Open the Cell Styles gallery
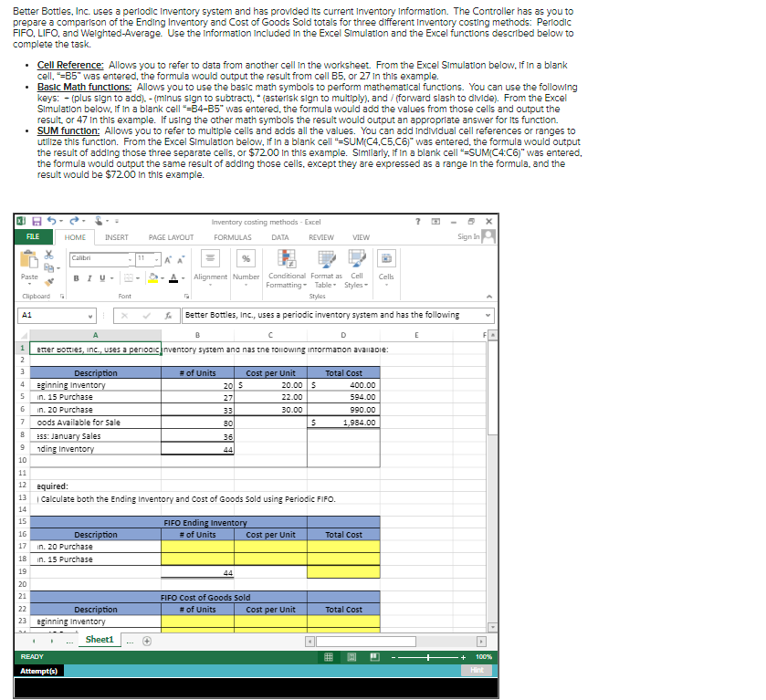This screenshot has width=766, height=700. click(356, 263)
